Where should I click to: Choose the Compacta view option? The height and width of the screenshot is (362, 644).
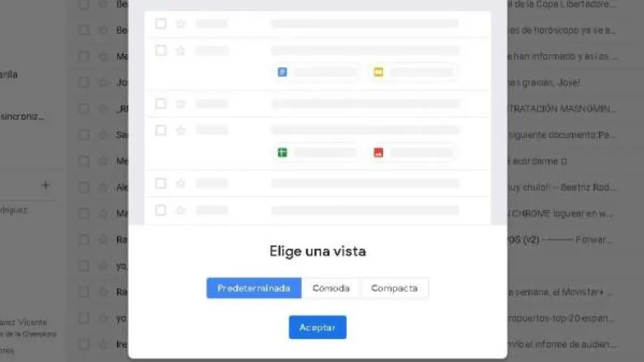pyautogui.click(x=394, y=288)
